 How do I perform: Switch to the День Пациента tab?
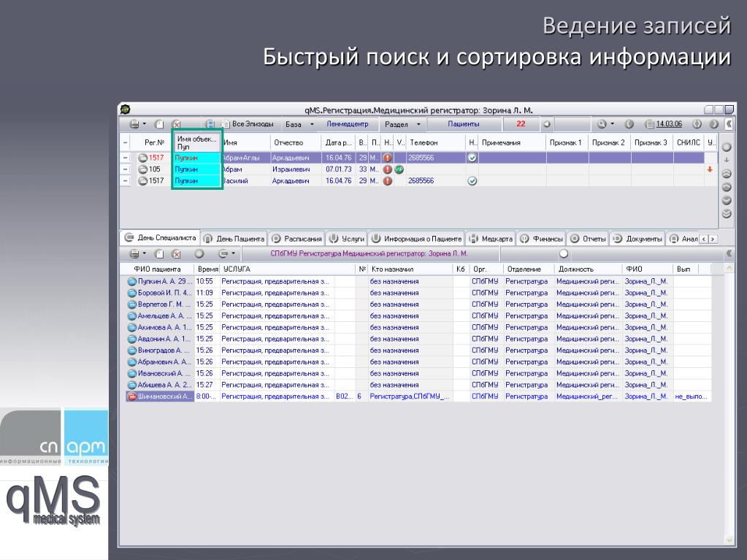click(x=234, y=239)
